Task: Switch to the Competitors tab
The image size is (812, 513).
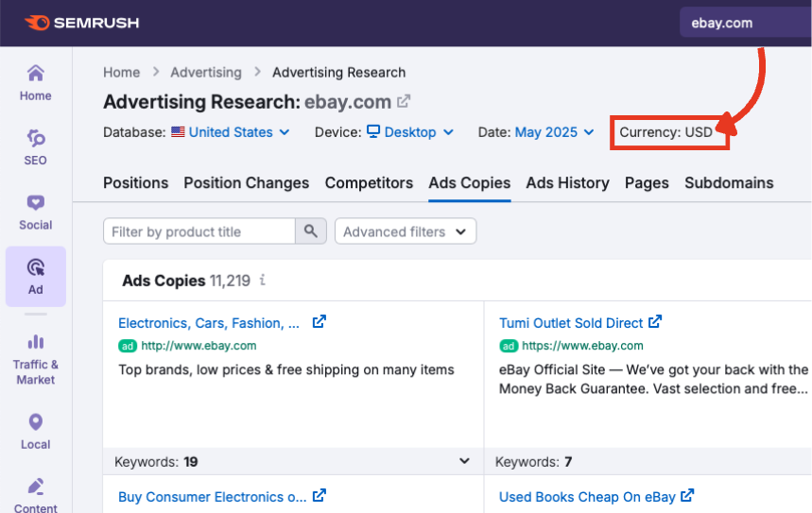Action: 369,183
